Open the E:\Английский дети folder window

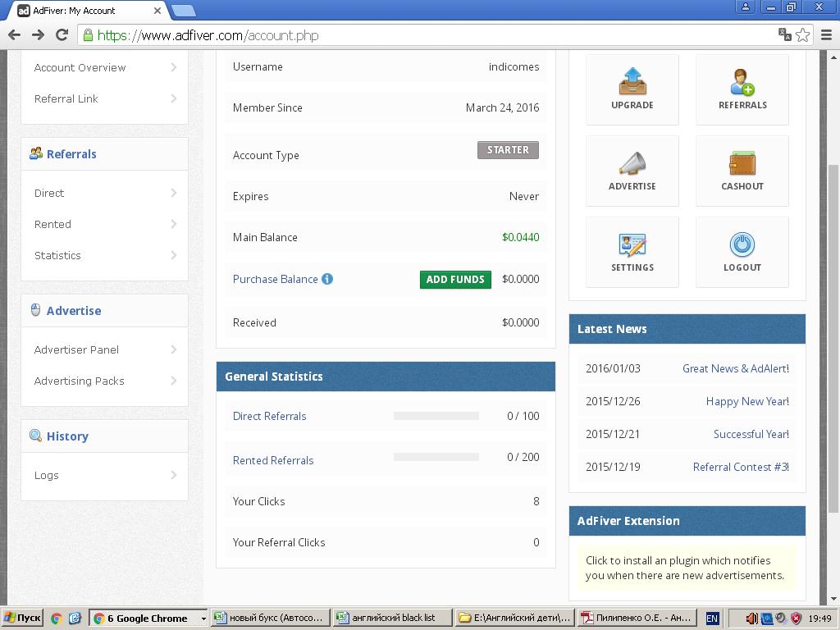(x=514, y=619)
